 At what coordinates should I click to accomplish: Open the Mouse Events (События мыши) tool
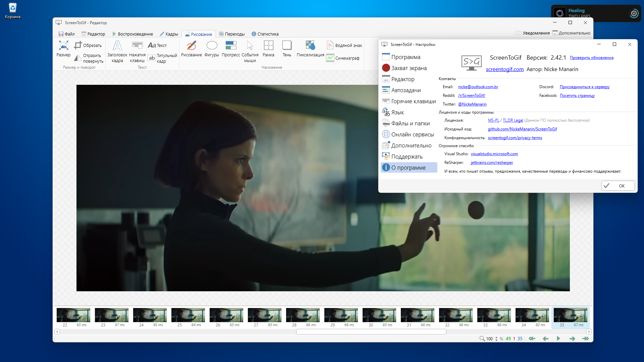(x=250, y=46)
